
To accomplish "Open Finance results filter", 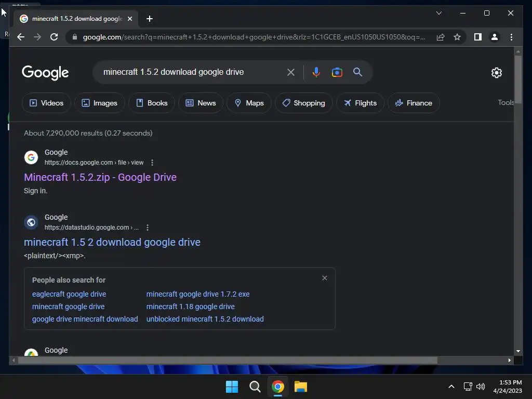I will (414, 103).
